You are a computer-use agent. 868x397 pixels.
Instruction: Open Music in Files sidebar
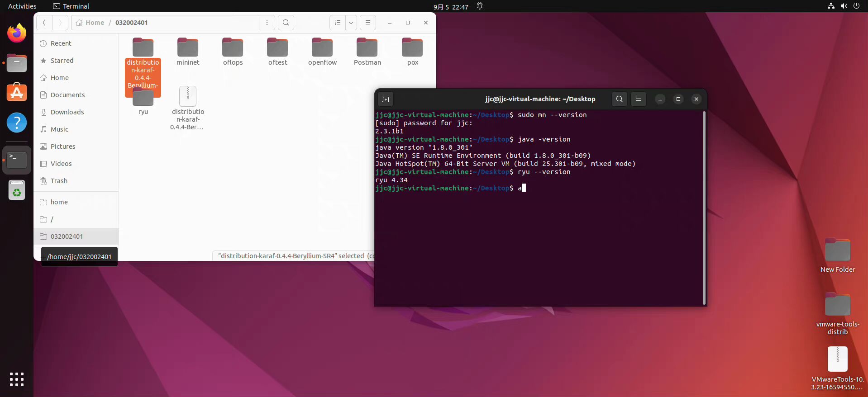pos(76,129)
